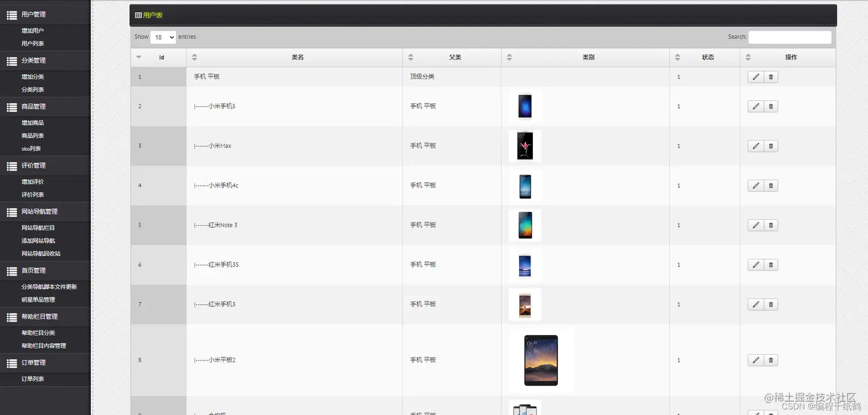Click list icon next to 订单管理
The image size is (868, 415).
click(11, 363)
